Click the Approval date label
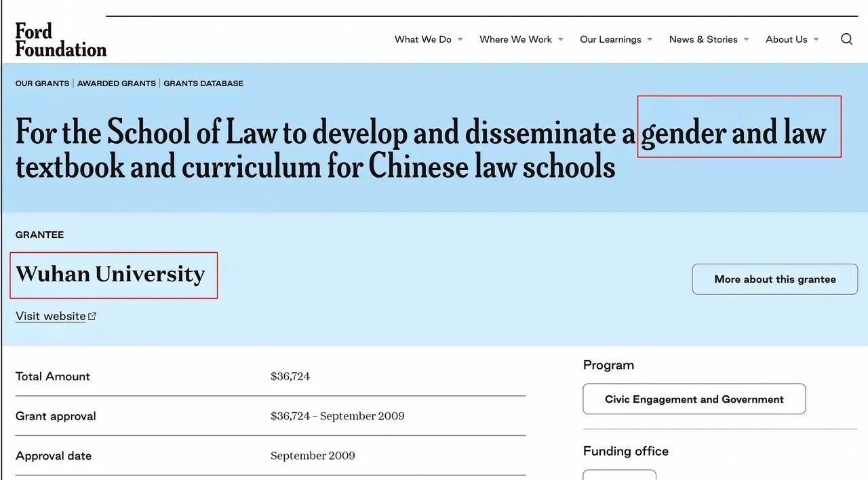 click(54, 456)
